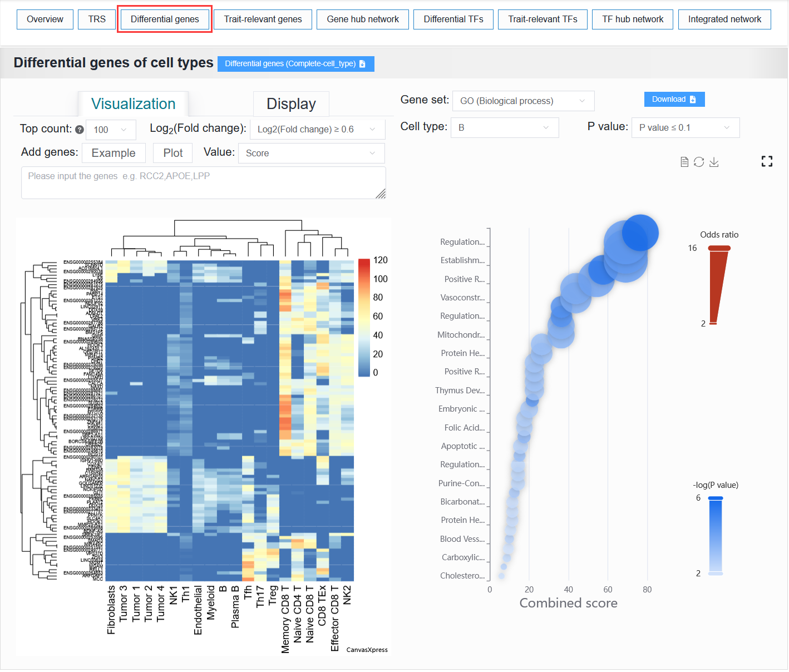Screen dimensions: 789x672
Task: Click the Plot button
Action: click(173, 153)
